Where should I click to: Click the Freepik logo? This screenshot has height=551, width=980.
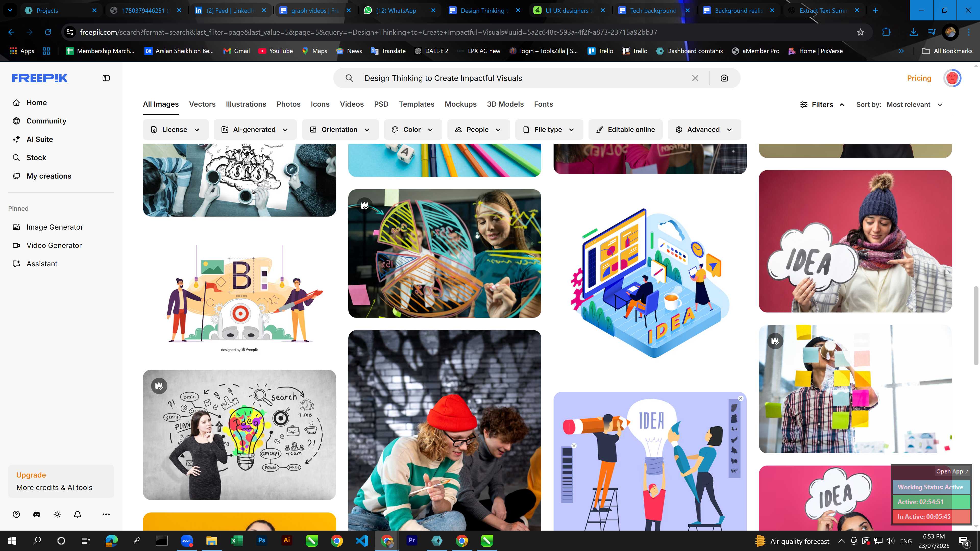[40, 78]
